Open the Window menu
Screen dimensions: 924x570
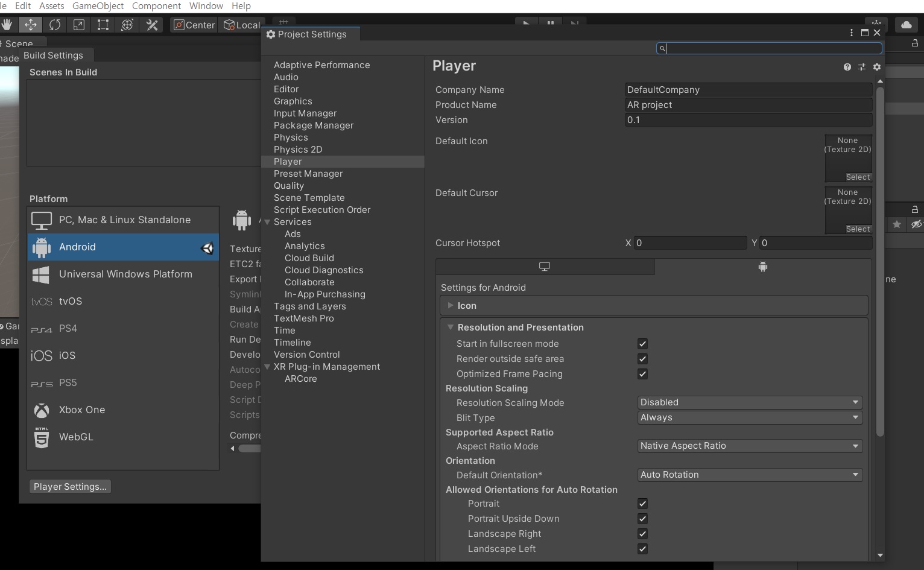tap(206, 6)
